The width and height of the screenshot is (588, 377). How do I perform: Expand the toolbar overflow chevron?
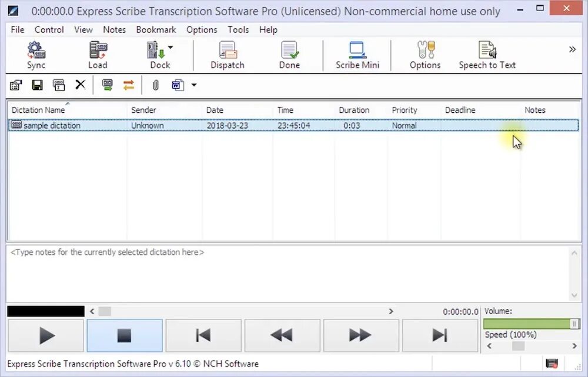[x=572, y=49]
